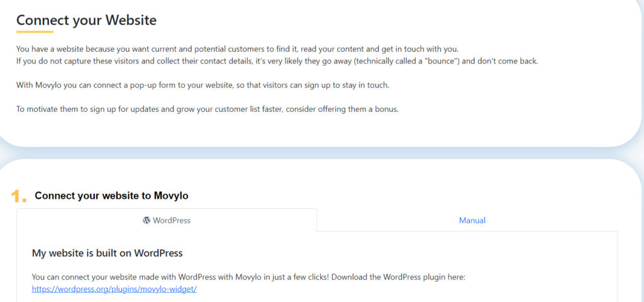Click the "My website is built on WordPress" heading

pos(107,253)
